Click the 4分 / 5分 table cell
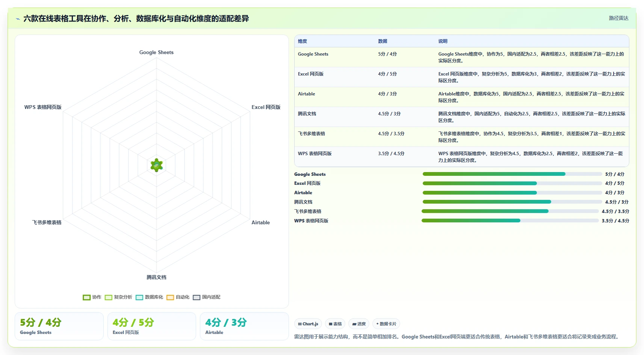Image resolution: width=644 pixels, height=355 pixels. (387, 74)
